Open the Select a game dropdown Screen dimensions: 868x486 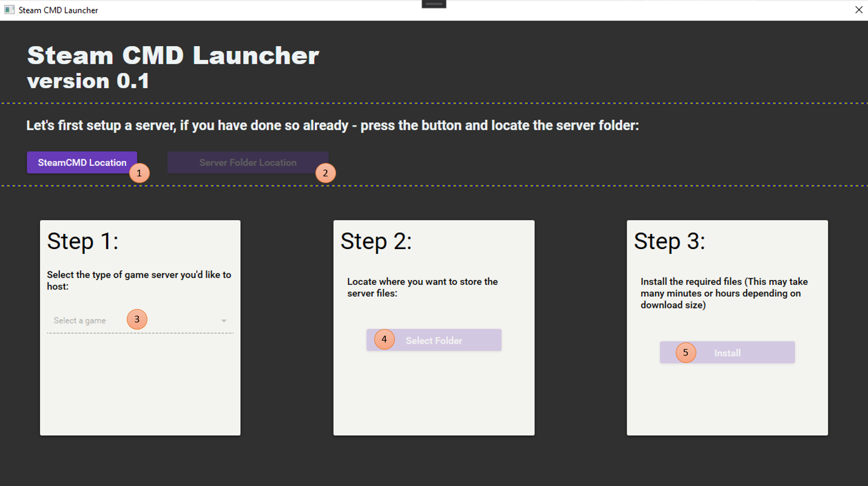tap(140, 321)
